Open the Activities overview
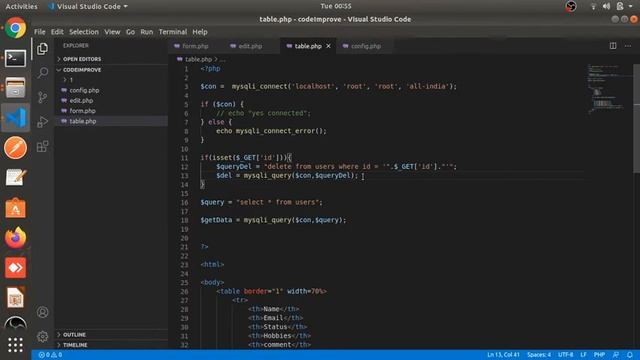 point(21,6)
